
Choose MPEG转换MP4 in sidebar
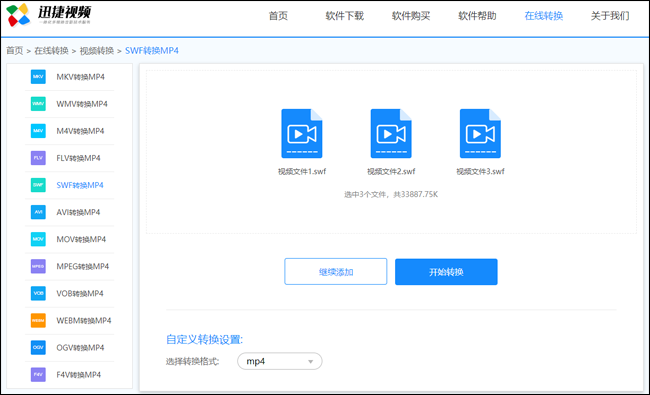[83, 266]
